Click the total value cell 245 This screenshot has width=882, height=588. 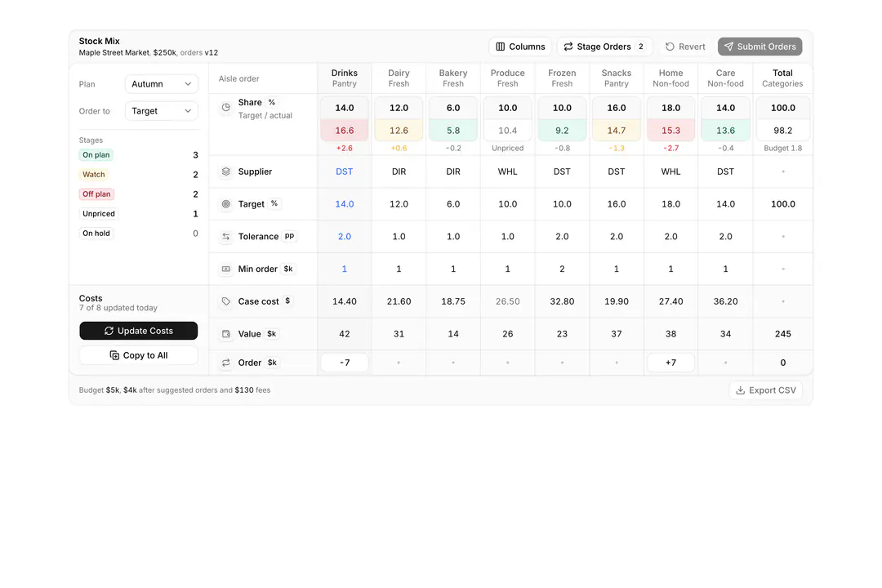pyautogui.click(x=783, y=334)
